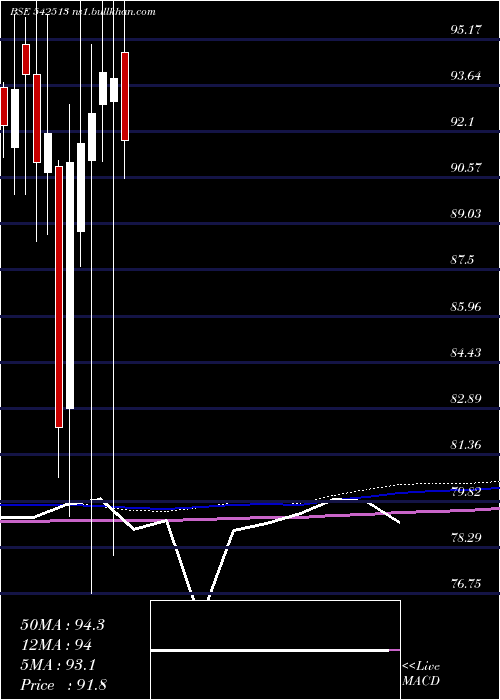Click the <<Live MACD label
500x700 pixels.
tap(421, 674)
